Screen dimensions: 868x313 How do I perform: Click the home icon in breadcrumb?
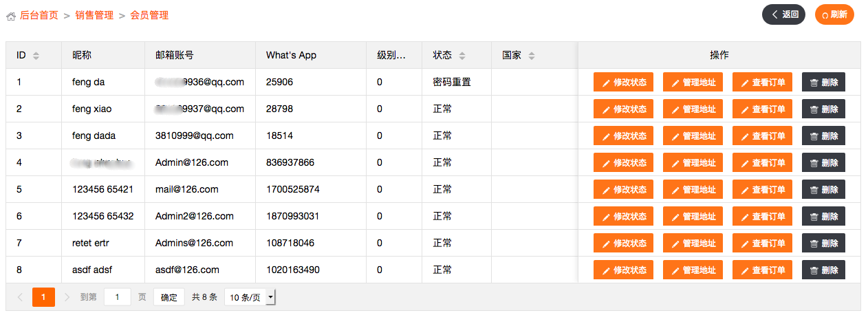[x=11, y=16]
